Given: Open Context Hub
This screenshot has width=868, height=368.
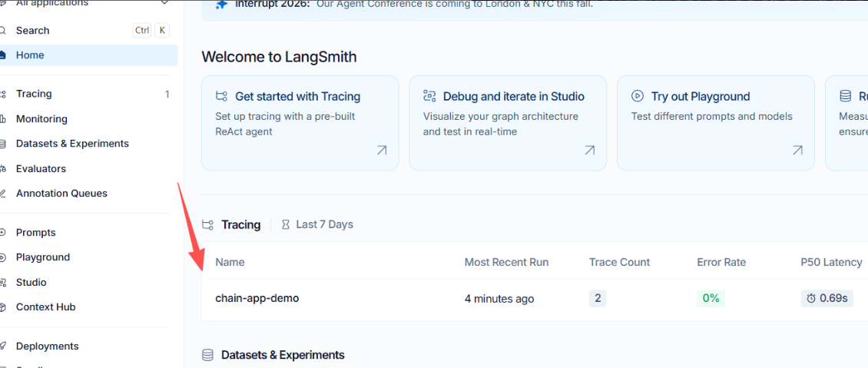Looking at the screenshot, I should pyautogui.click(x=45, y=307).
